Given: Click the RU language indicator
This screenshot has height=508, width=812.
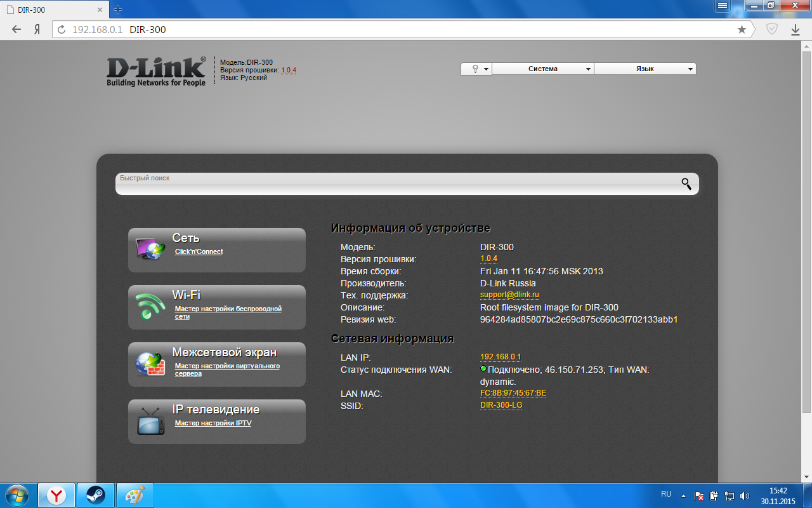Looking at the screenshot, I should pos(666,493).
